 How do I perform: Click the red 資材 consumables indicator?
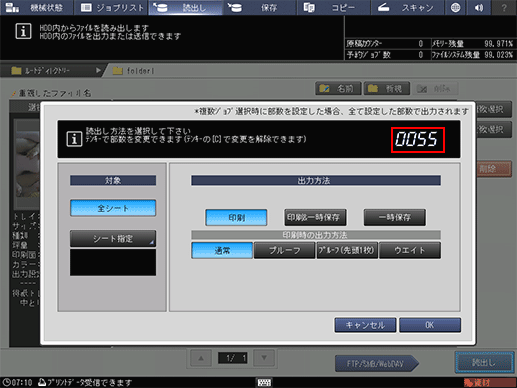click(x=489, y=383)
